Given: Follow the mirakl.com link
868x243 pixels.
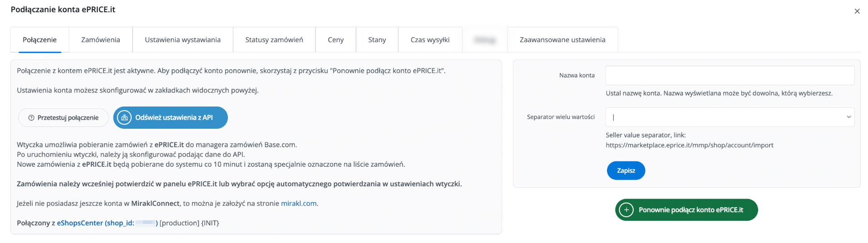Looking at the screenshot, I should pyautogui.click(x=298, y=204).
